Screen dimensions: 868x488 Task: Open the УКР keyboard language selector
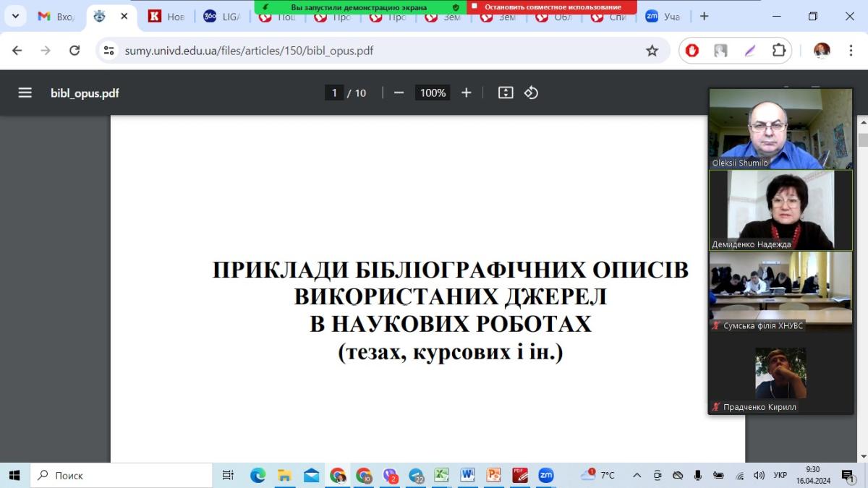(x=780, y=475)
